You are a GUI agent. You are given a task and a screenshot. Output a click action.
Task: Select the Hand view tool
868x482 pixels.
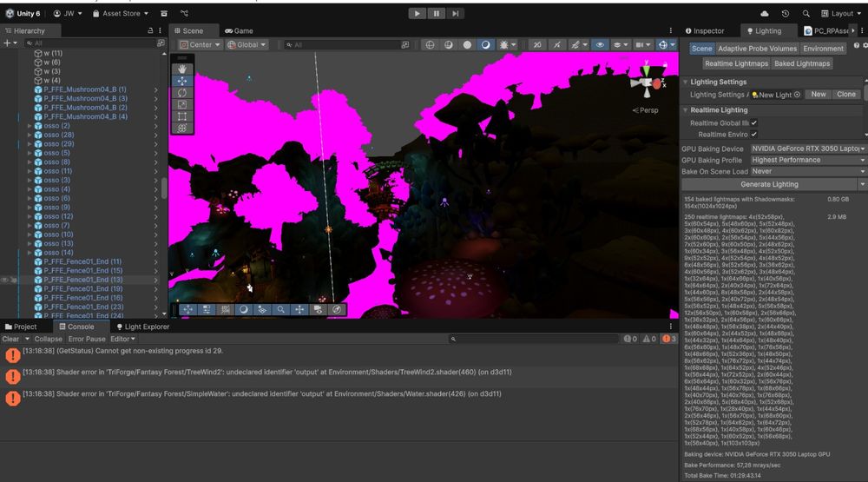[182, 69]
